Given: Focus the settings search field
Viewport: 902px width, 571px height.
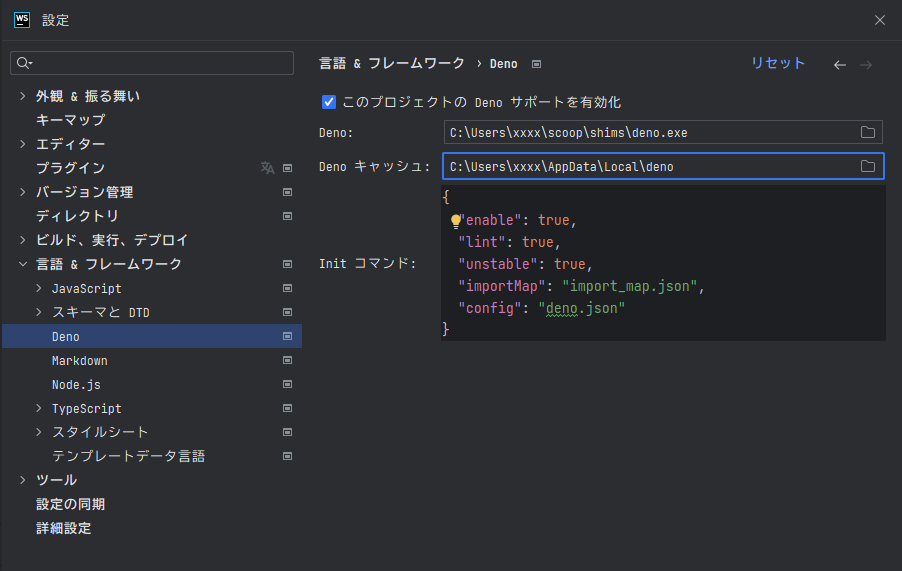Looking at the screenshot, I should (152, 63).
